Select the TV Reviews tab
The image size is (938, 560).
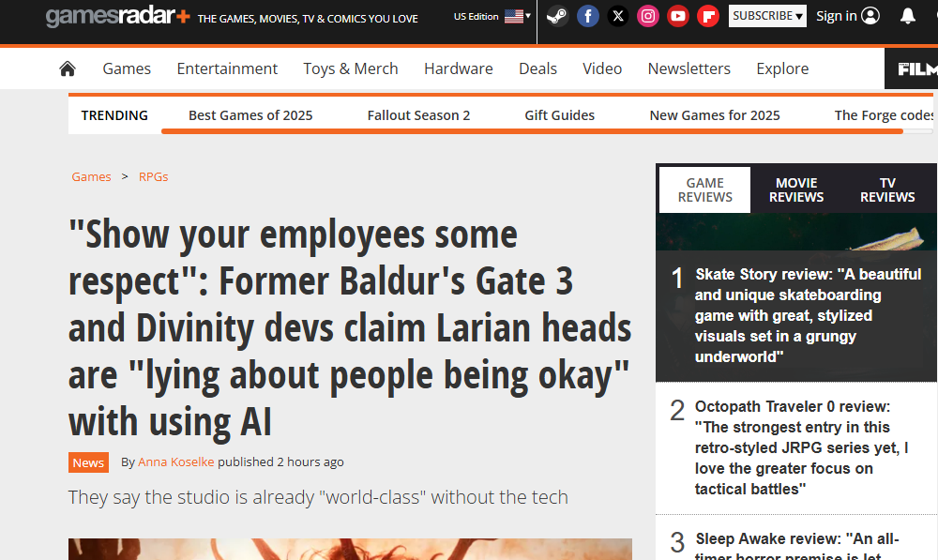click(x=887, y=189)
